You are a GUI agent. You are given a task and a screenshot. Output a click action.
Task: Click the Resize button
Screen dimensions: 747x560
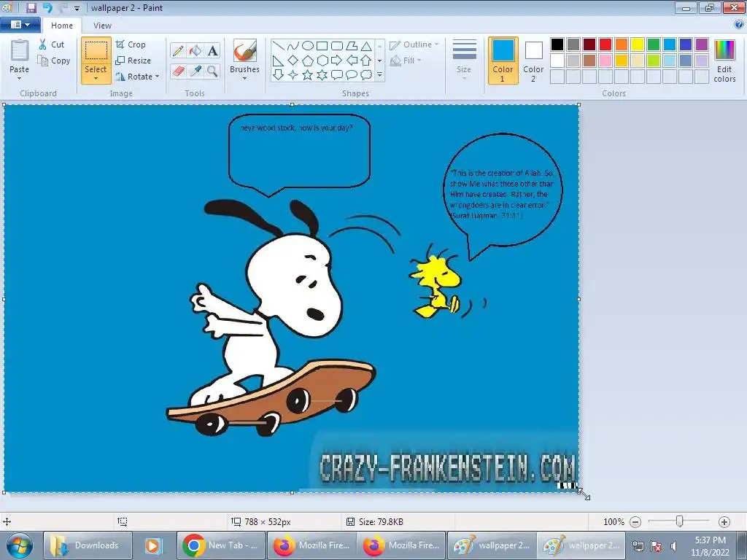[x=133, y=61]
